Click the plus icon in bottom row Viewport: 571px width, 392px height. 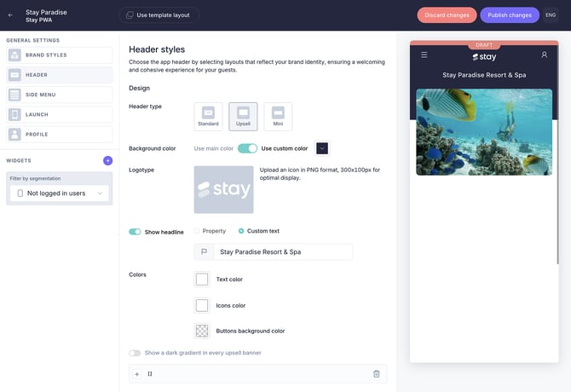(x=137, y=374)
